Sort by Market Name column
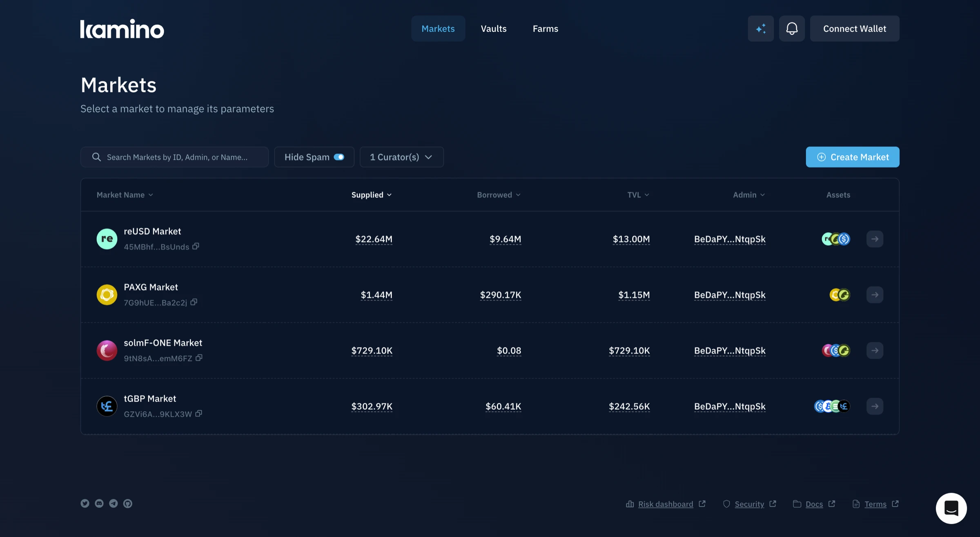 125,195
